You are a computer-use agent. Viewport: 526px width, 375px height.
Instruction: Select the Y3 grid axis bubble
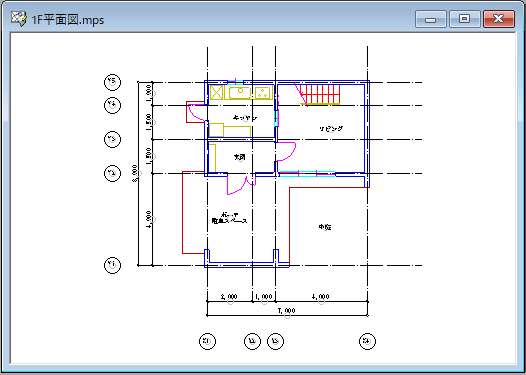[x=112, y=139]
